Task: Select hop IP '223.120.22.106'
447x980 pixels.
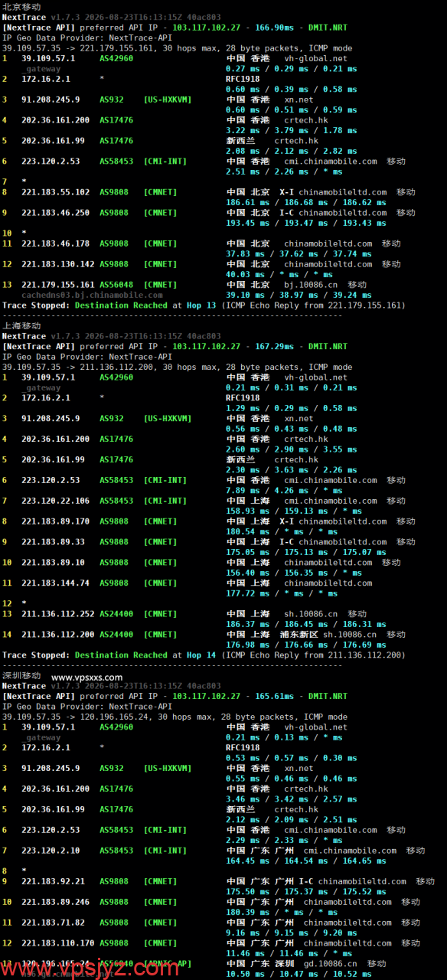Action: click(x=55, y=501)
